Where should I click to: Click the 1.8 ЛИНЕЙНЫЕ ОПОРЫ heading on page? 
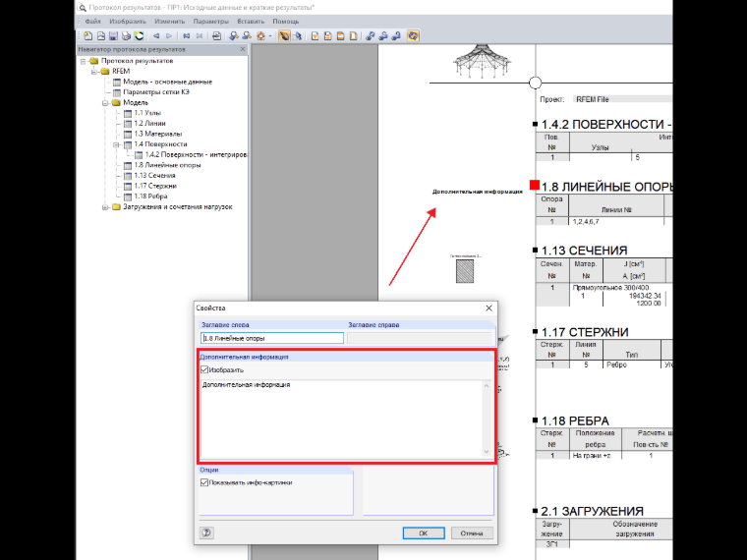(607, 187)
